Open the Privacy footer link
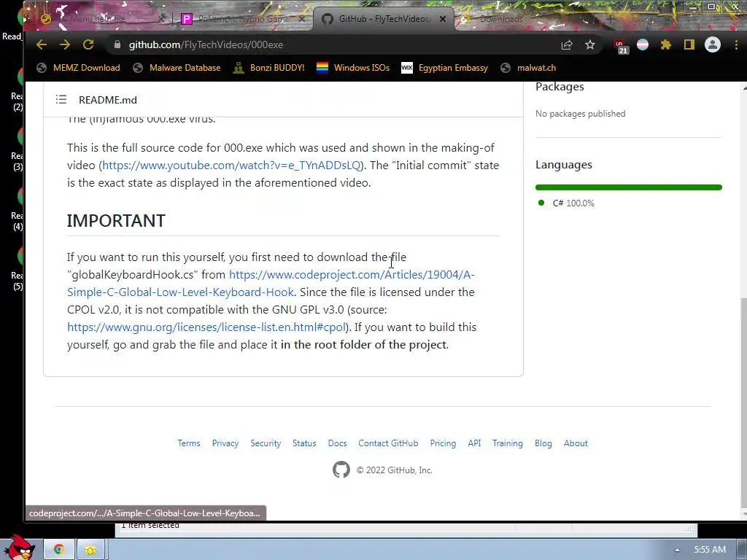The width and height of the screenshot is (747, 560). point(225,443)
